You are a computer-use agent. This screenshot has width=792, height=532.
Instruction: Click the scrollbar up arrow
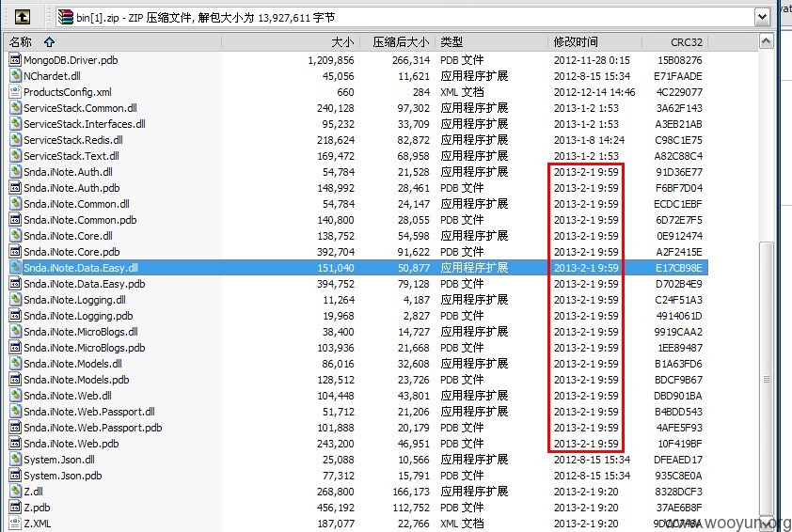767,41
